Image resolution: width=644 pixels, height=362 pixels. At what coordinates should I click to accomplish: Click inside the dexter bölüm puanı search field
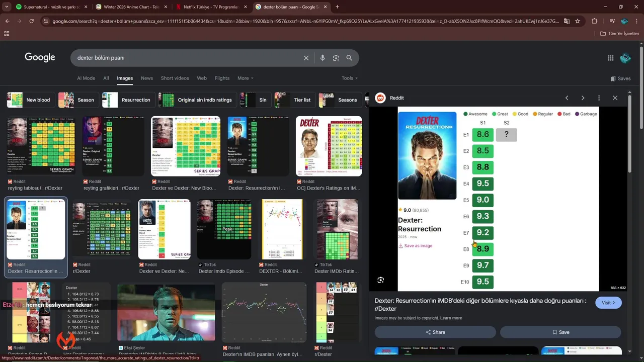point(186,58)
